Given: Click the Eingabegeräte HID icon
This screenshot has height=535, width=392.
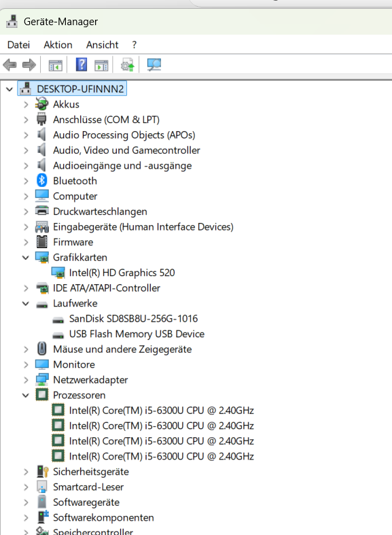Looking at the screenshot, I should (x=42, y=227).
